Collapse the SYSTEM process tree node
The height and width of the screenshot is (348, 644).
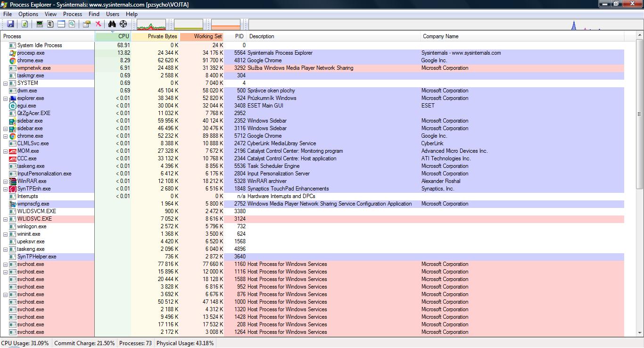click(6, 83)
